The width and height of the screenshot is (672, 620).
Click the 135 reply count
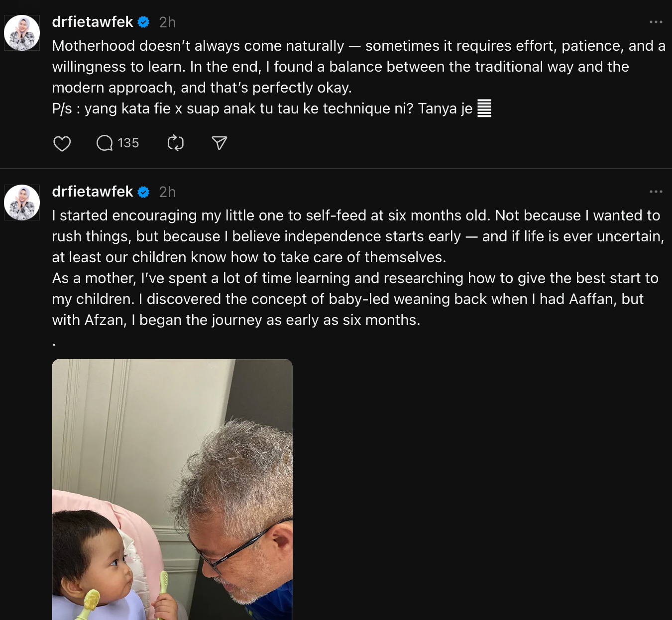tap(128, 143)
